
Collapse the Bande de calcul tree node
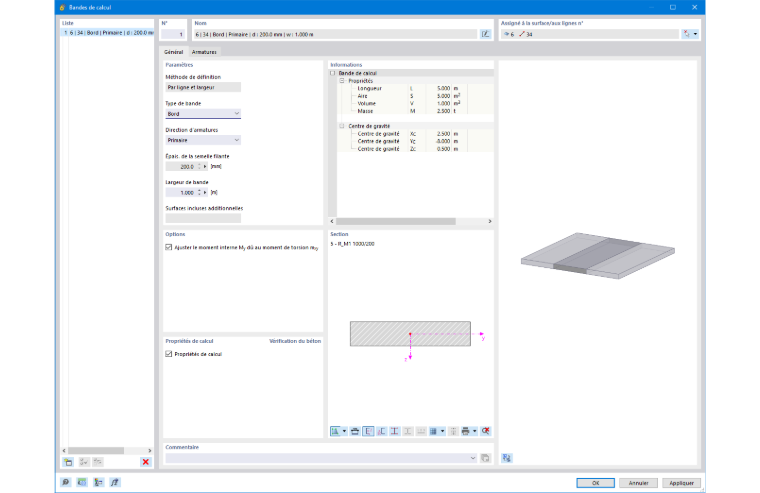pos(332,73)
